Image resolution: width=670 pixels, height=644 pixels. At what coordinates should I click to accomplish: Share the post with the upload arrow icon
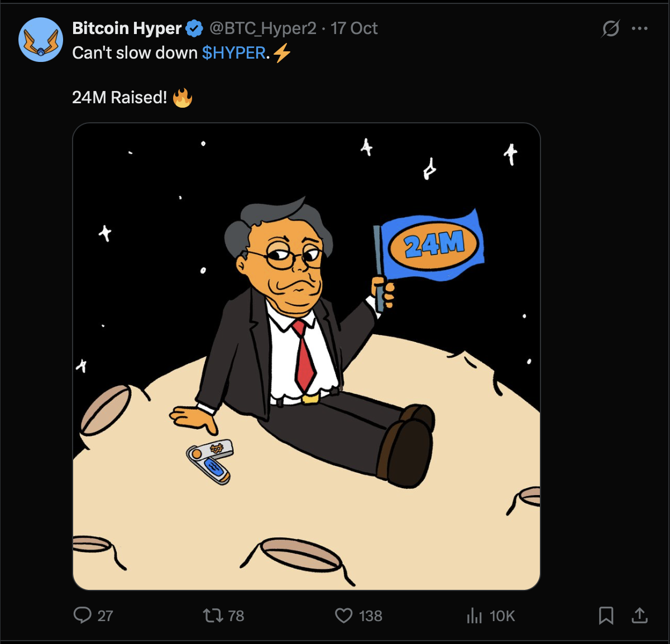click(639, 616)
